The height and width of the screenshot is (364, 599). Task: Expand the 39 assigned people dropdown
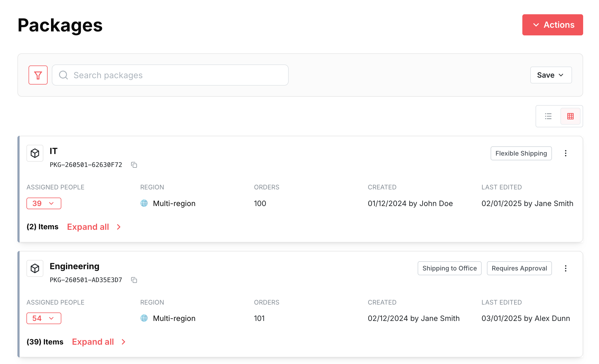pyautogui.click(x=44, y=203)
